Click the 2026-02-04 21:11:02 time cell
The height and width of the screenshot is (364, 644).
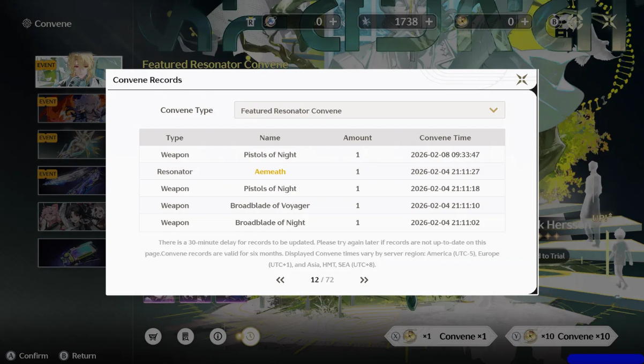pyautogui.click(x=445, y=223)
